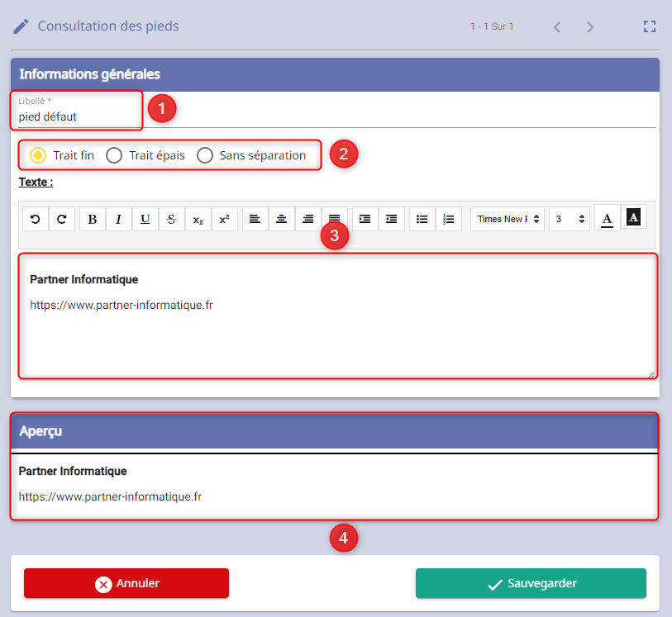
Task: Insert a numbered list
Action: (x=449, y=219)
